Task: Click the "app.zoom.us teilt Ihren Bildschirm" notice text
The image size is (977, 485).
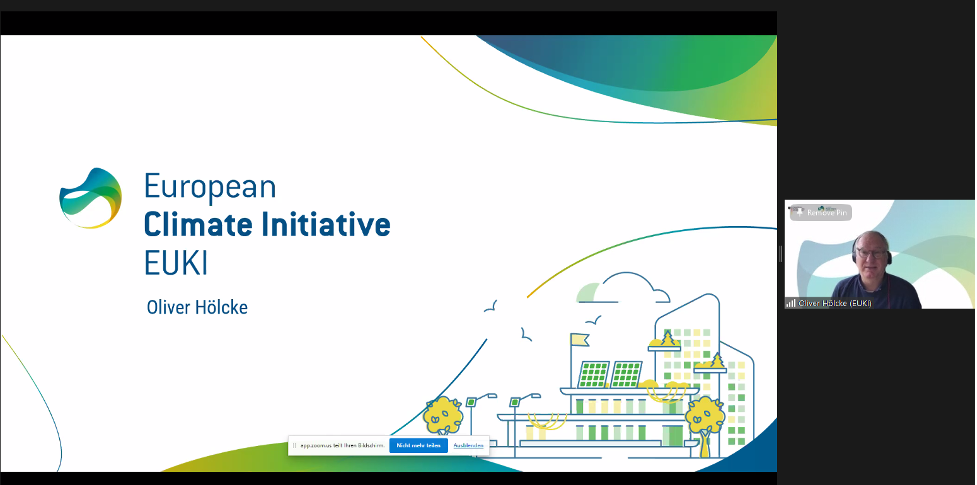Action: coord(342,445)
